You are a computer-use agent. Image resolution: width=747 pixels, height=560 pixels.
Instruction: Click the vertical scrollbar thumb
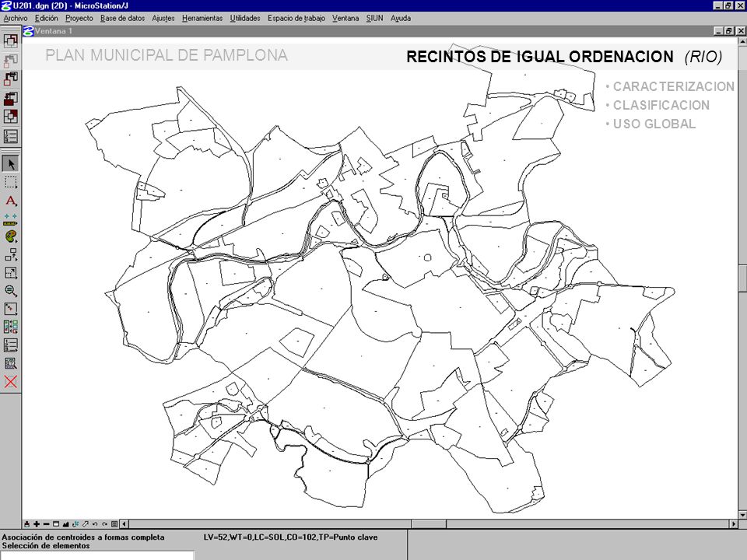point(742,277)
